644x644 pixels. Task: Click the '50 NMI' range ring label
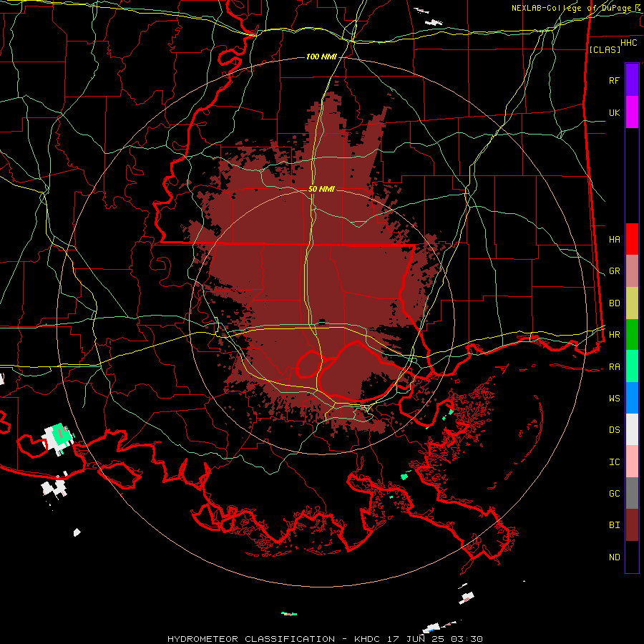click(321, 189)
